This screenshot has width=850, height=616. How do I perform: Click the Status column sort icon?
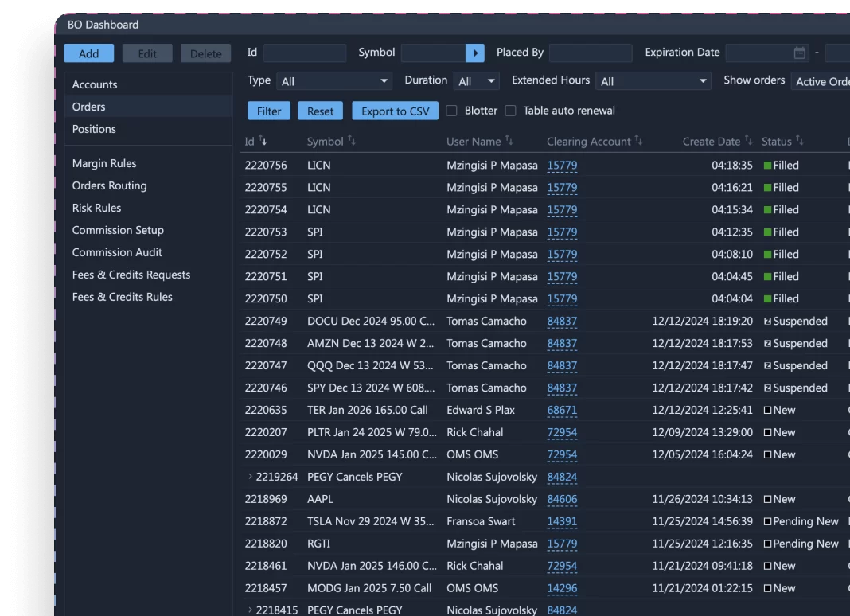tap(800, 140)
